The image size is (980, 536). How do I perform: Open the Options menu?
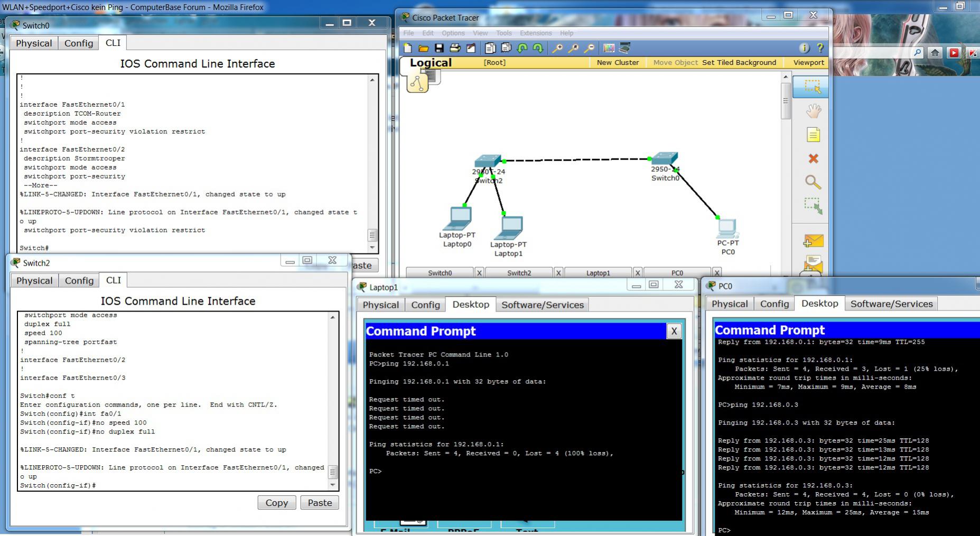(x=453, y=33)
